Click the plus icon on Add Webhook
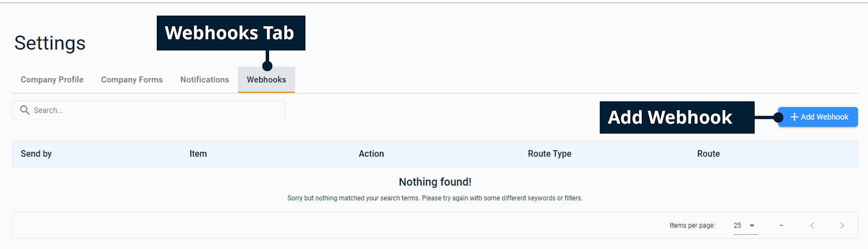 [x=794, y=117]
